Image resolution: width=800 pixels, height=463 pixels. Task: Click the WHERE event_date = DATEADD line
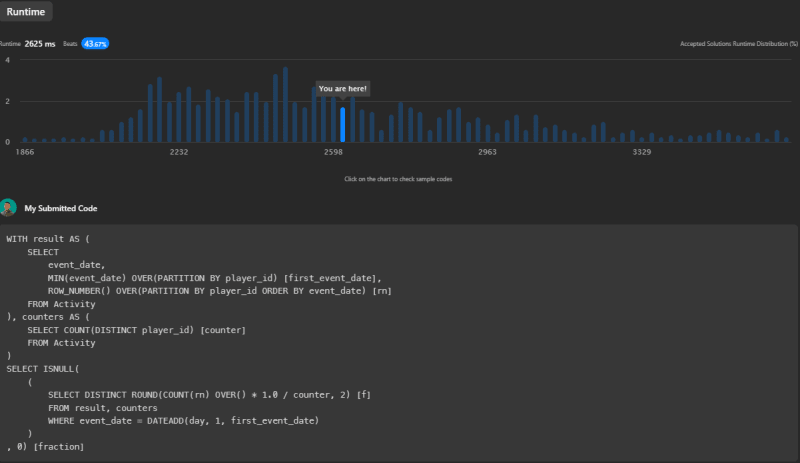[x=183, y=421]
